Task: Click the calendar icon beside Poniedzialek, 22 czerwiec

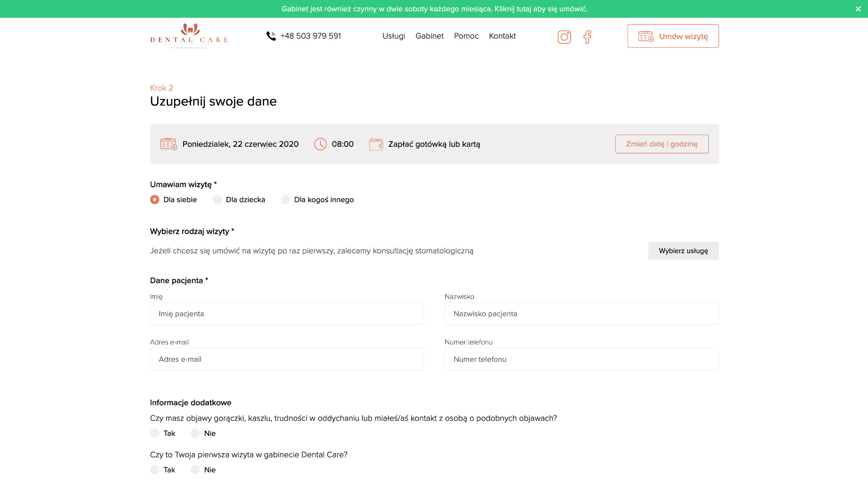Action: (x=168, y=144)
